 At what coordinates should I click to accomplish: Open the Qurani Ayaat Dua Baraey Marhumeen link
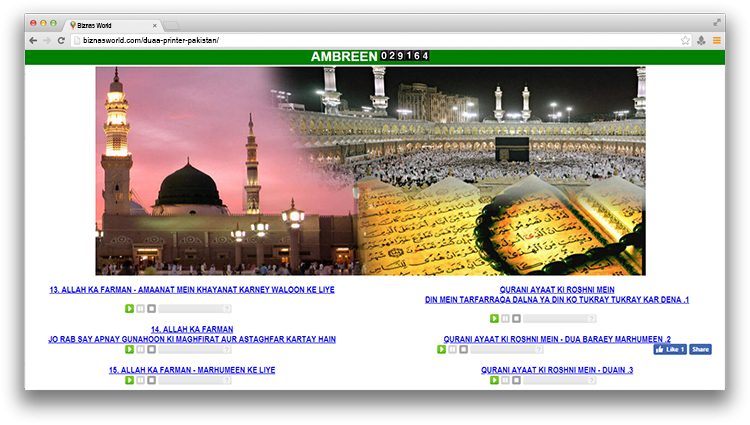coord(557,339)
